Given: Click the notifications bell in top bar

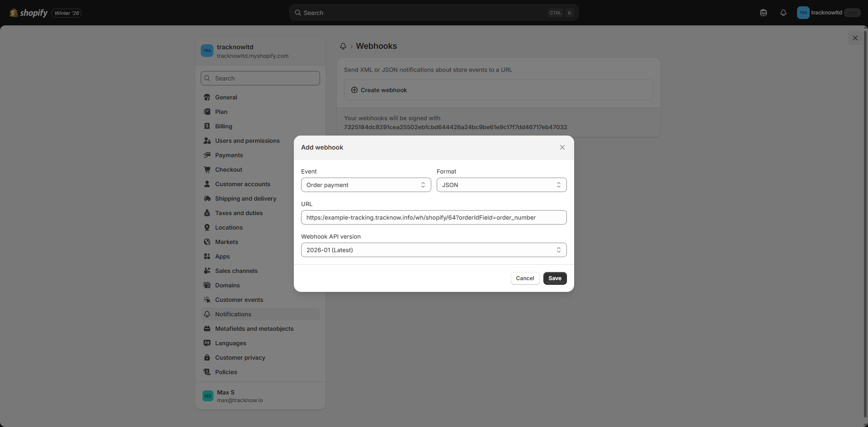Looking at the screenshot, I should pyautogui.click(x=783, y=13).
